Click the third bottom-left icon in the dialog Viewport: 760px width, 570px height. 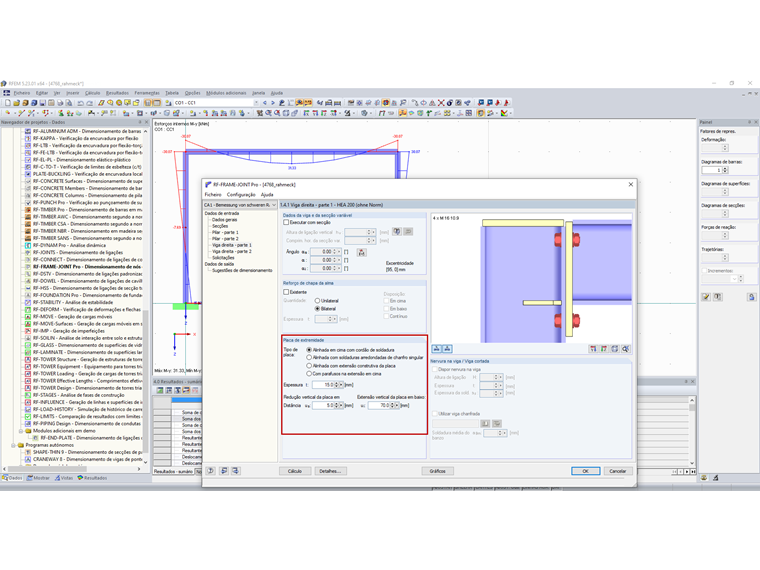236,471
